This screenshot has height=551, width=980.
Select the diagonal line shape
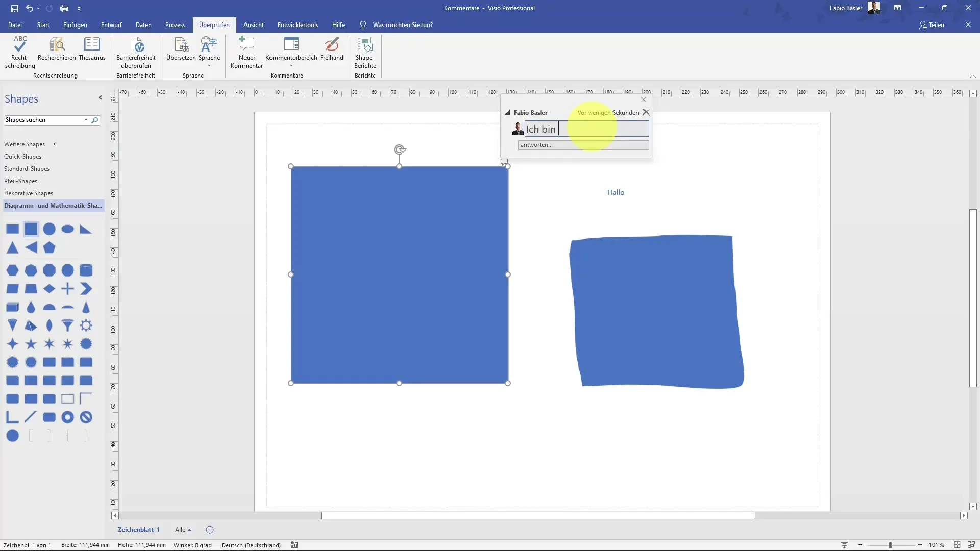[x=31, y=417]
